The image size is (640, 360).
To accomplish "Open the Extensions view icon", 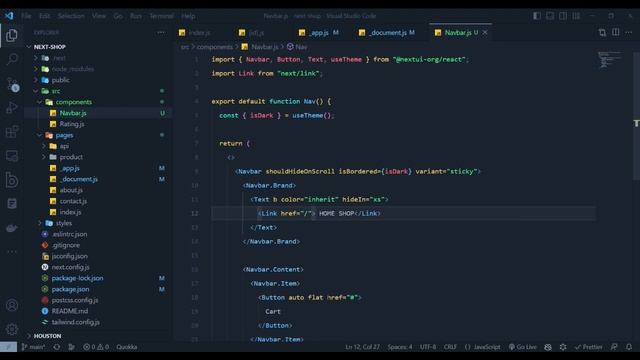I will click(x=12, y=132).
